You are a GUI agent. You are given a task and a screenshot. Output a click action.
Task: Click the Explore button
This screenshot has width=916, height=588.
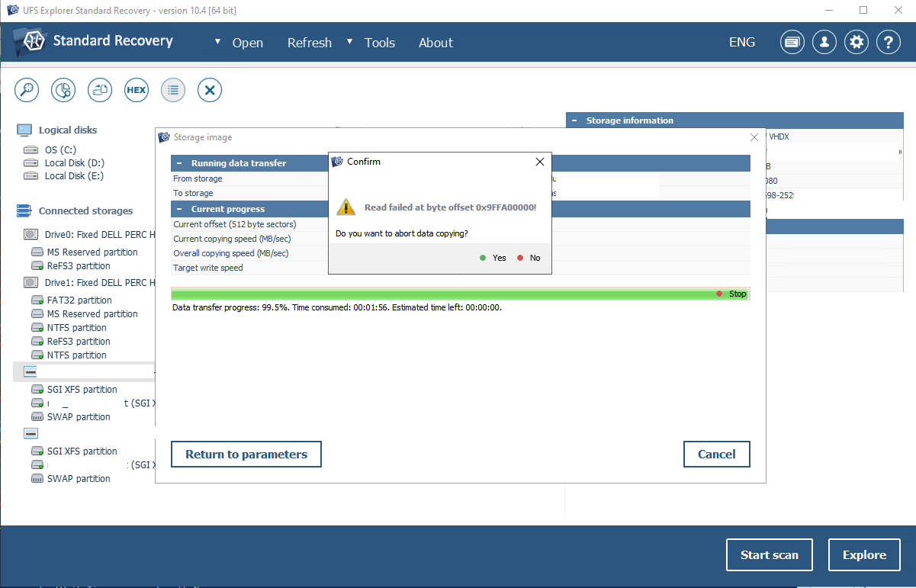864,554
